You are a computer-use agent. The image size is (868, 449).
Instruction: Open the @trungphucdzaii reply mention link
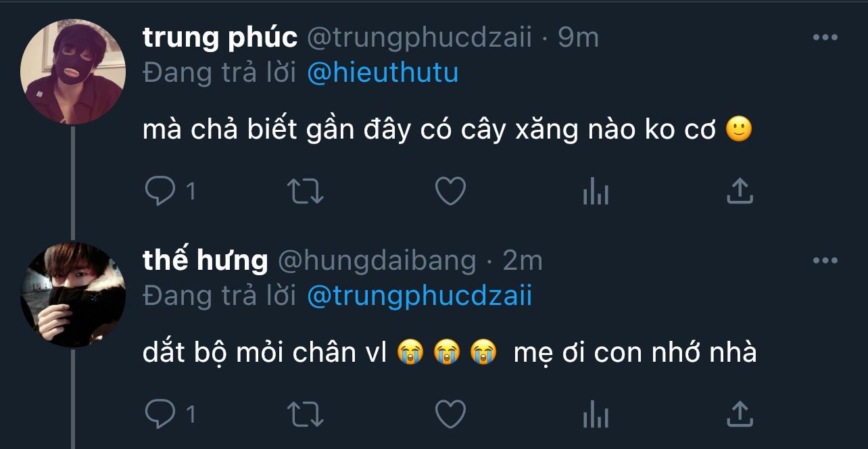click(419, 295)
